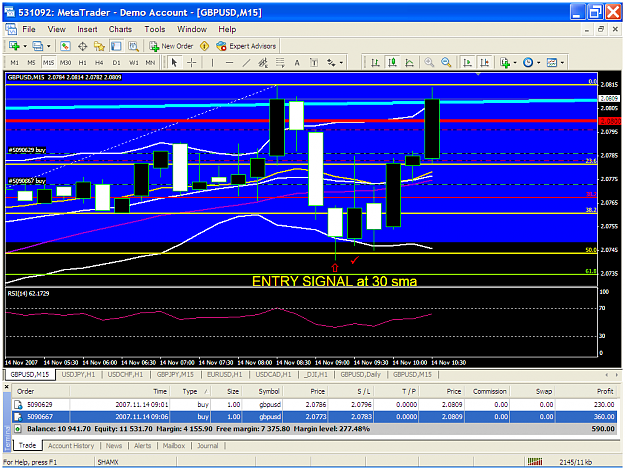Image resolution: width=625 pixels, height=470 pixels.
Task: Expand the Periods clock dropdown
Action: 539,63
